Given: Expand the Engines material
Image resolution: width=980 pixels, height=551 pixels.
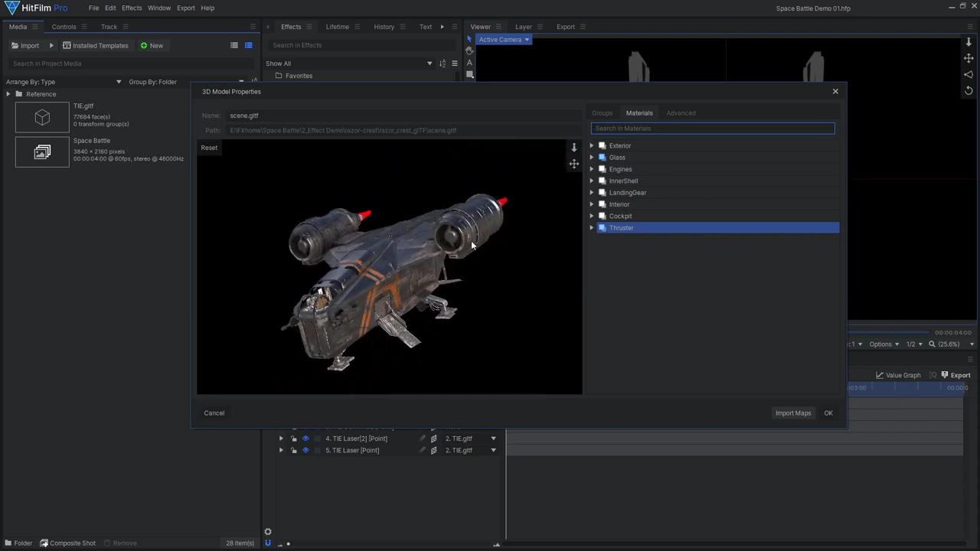Looking at the screenshot, I should point(592,169).
